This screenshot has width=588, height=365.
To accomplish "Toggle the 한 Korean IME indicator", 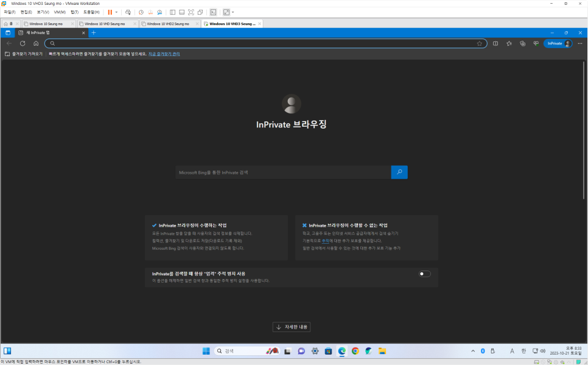I will [x=523, y=351].
